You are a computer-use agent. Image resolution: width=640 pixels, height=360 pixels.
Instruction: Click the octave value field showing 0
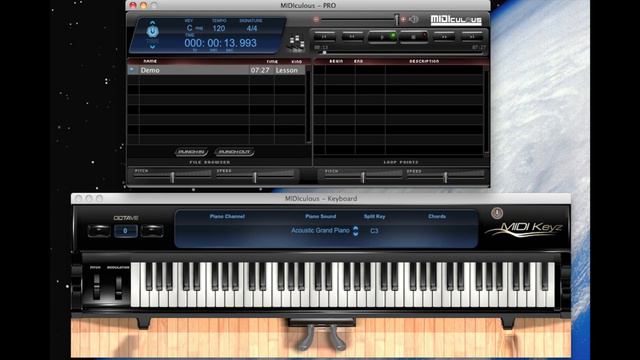125,231
